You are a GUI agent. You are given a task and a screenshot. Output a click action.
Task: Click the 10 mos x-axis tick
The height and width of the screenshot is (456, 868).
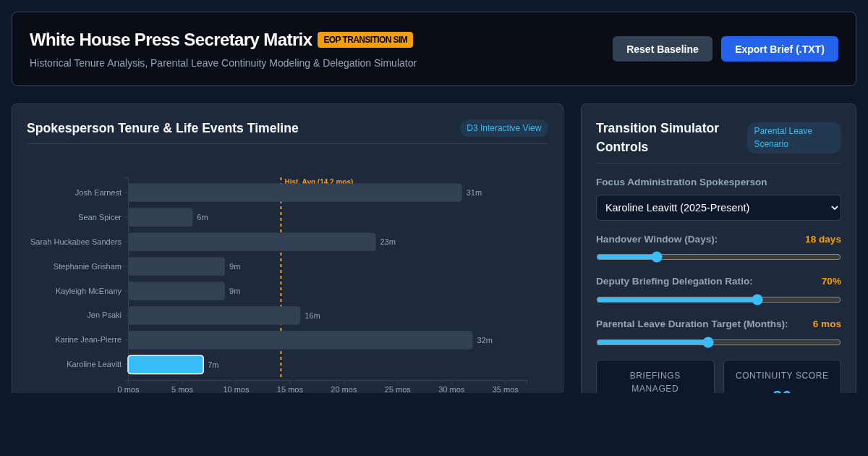pos(236,389)
